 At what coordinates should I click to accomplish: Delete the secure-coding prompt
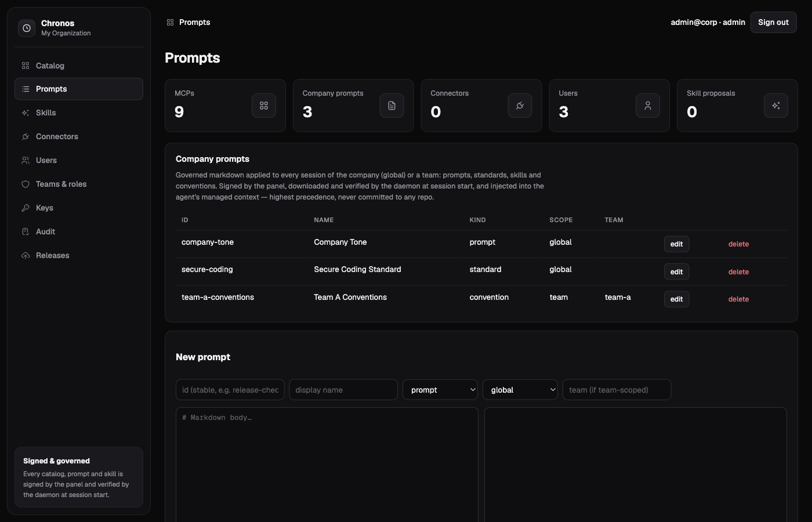point(738,272)
